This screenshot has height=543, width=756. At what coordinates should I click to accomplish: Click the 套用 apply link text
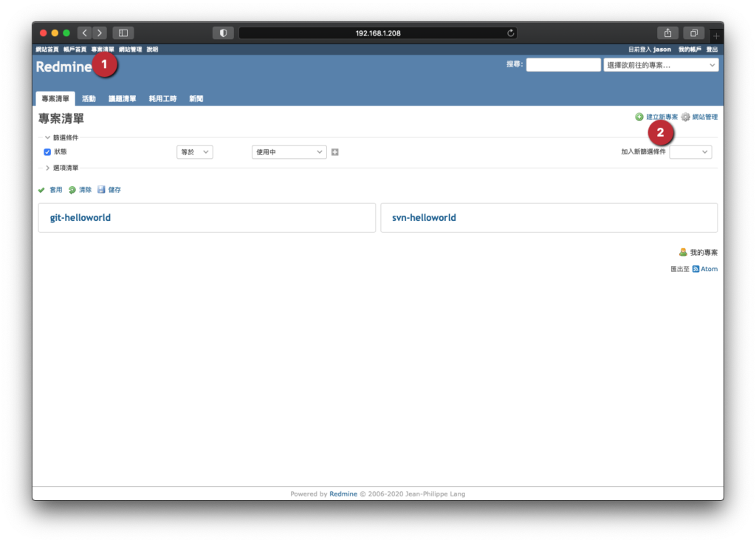tap(56, 190)
